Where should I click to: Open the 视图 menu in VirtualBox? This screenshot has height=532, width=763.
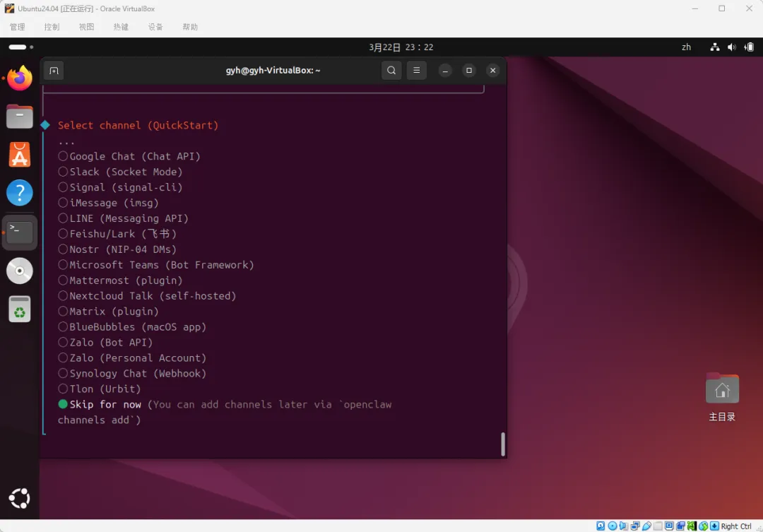point(87,28)
